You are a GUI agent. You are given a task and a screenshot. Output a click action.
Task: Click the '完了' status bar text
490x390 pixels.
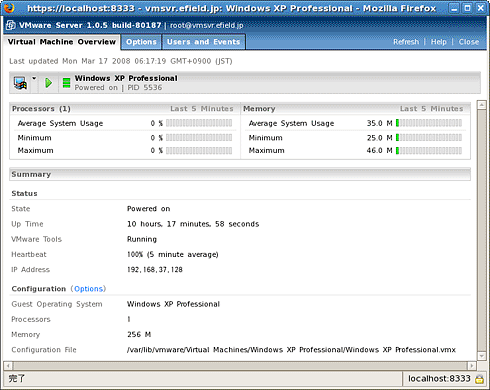click(x=17, y=379)
